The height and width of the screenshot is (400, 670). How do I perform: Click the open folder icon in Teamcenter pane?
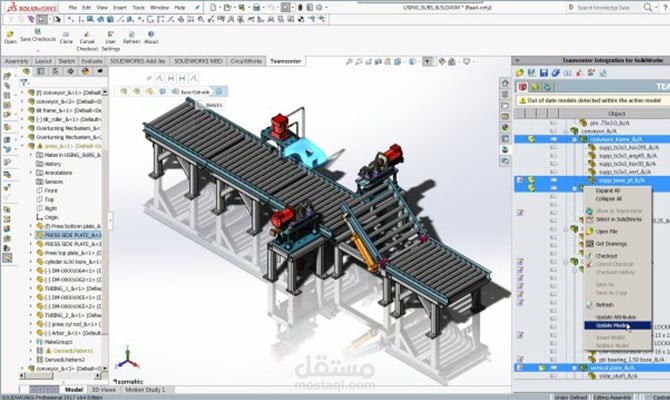coord(520,73)
